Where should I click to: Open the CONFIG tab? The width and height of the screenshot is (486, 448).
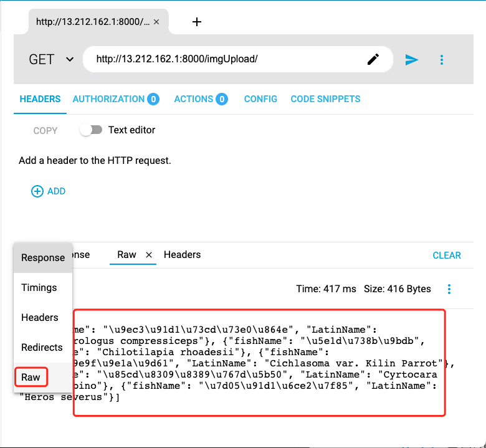pyautogui.click(x=260, y=99)
